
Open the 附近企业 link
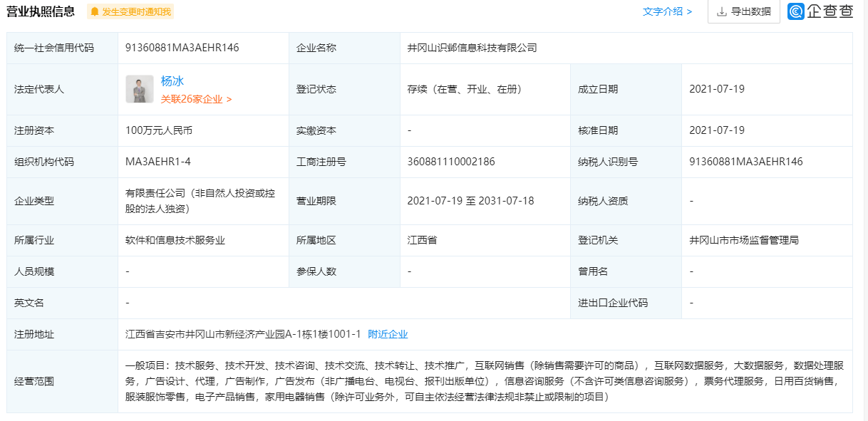point(388,334)
